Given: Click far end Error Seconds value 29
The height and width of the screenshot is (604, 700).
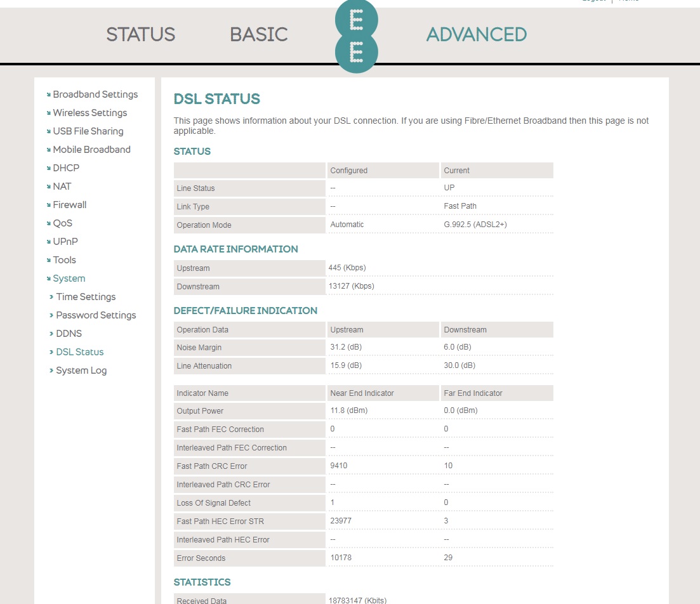Looking at the screenshot, I should pyautogui.click(x=448, y=557).
